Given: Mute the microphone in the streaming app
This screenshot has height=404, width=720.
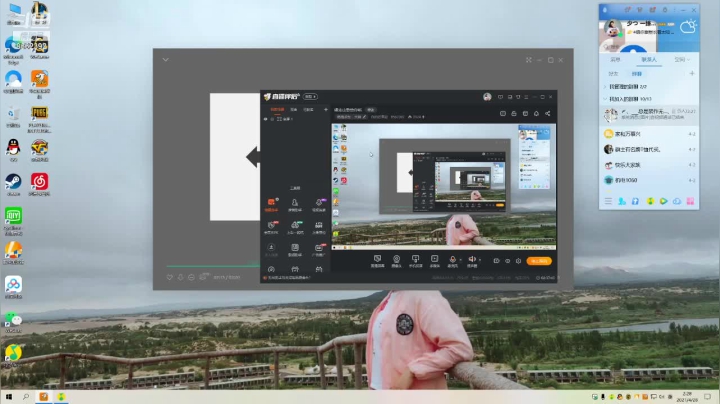Looking at the screenshot, I should click(x=452, y=260).
